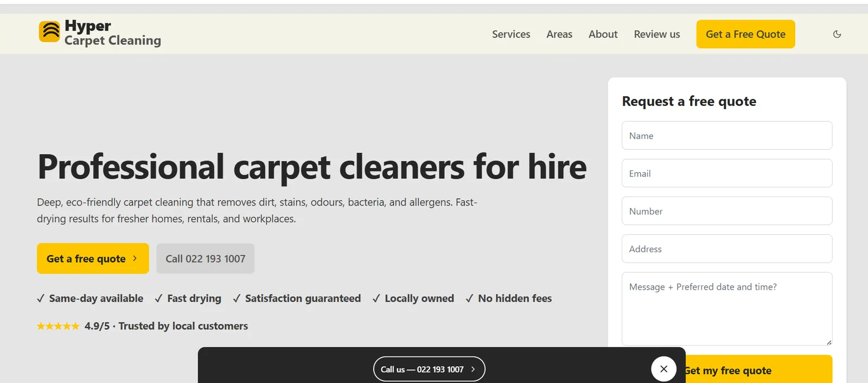Focus the Email input field

click(727, 173)
